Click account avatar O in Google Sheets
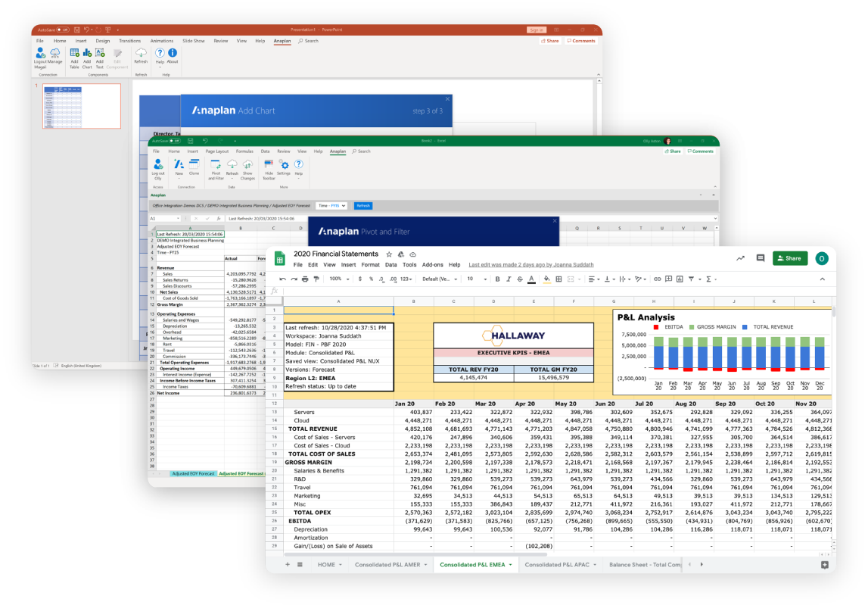Image resolution: width=868 pixels, height=605 pixels. click(x=822, y=258)
